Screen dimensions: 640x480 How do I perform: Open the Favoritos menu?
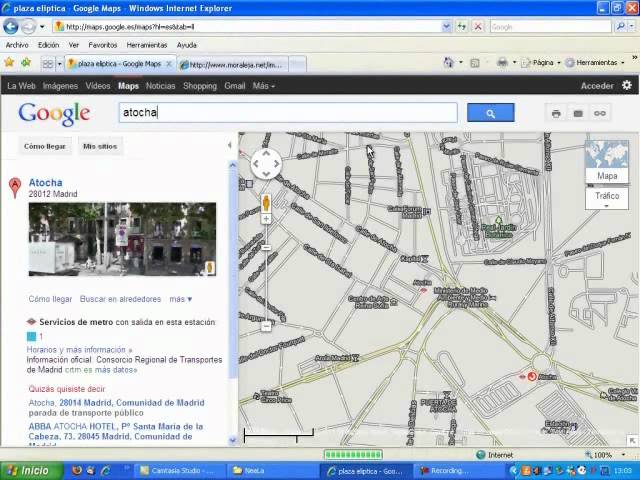tap(102, 45)
